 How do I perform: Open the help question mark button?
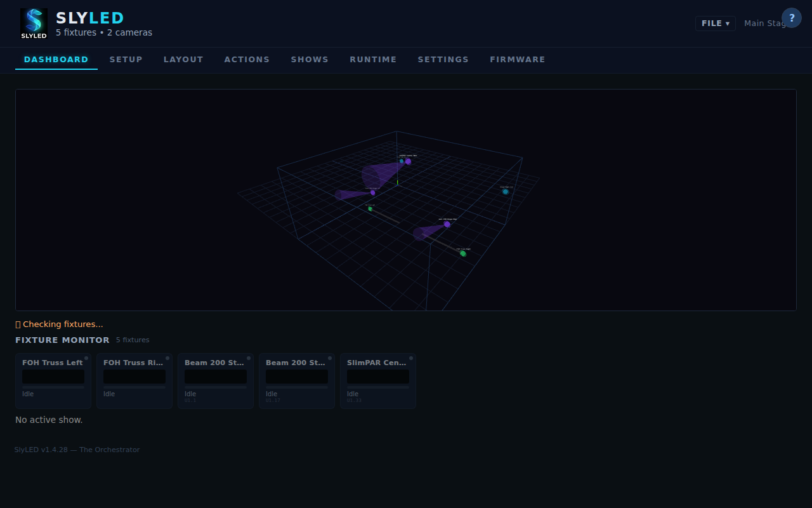pyautogui.click(x=791, y=18)
